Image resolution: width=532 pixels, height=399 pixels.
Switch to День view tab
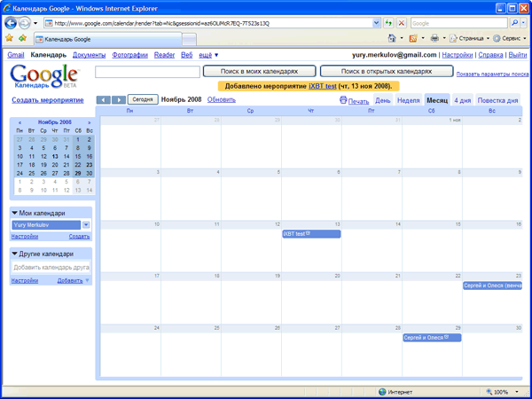(383, 100)
